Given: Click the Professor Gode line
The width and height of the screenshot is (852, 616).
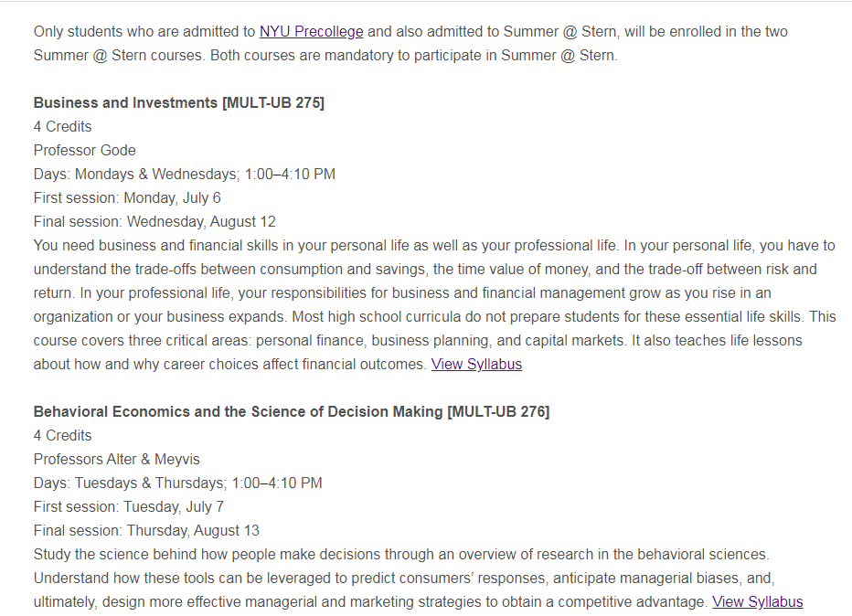Looking at the screenshot, I should 85,151.
